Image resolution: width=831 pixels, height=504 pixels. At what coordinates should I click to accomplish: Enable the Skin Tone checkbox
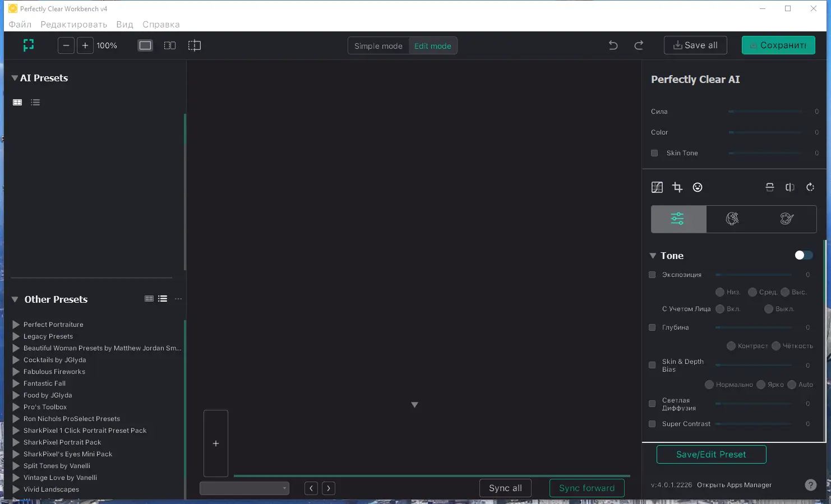654,153
